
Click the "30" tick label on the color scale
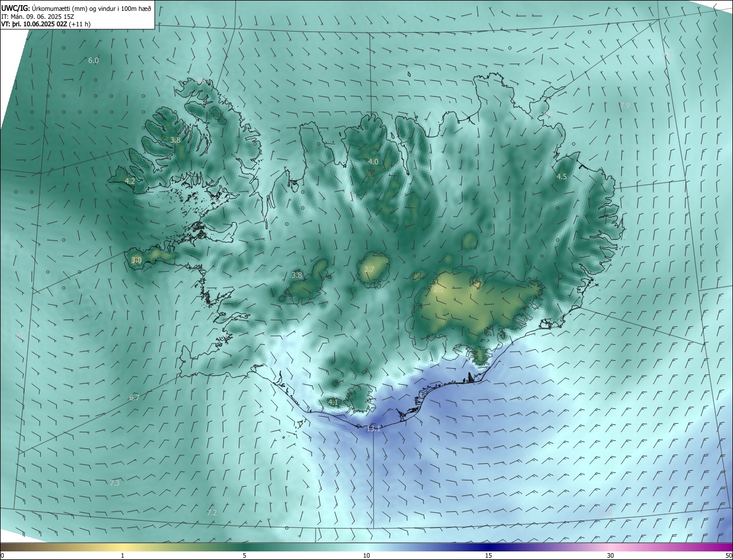[x=610, y=556]
